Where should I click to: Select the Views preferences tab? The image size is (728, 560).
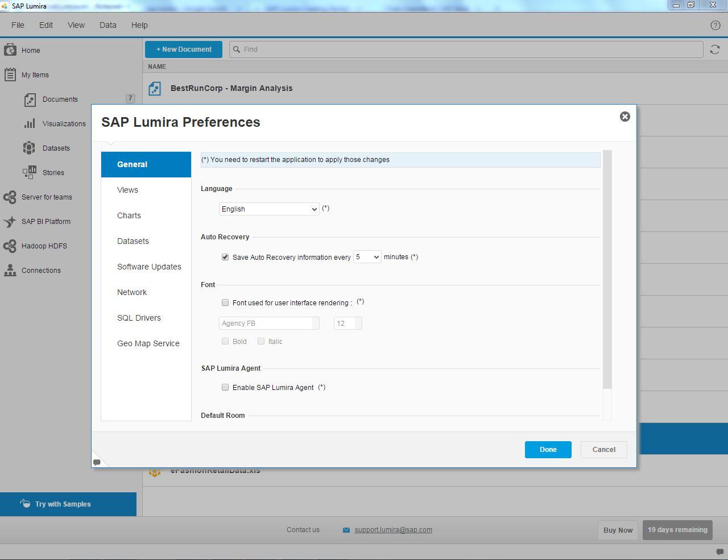pos(146,190)
